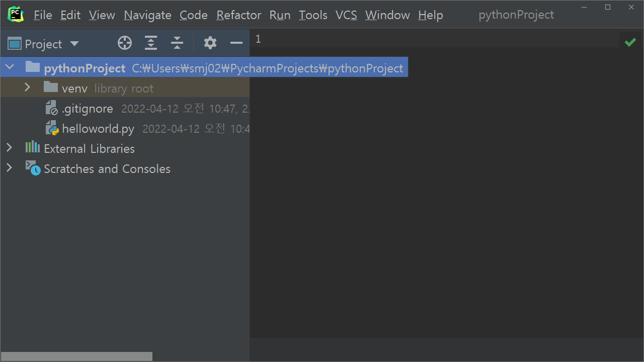Open the Window menu

pos(387,16)
